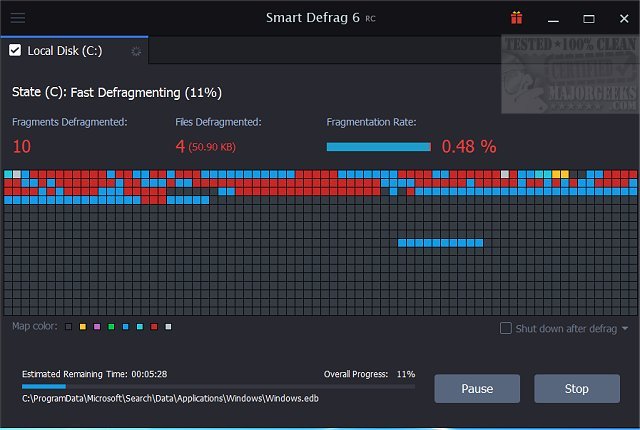Click the overall progress bar
Image resolution: width=640 pixels, height=430 pixels.
click(218, 386)
